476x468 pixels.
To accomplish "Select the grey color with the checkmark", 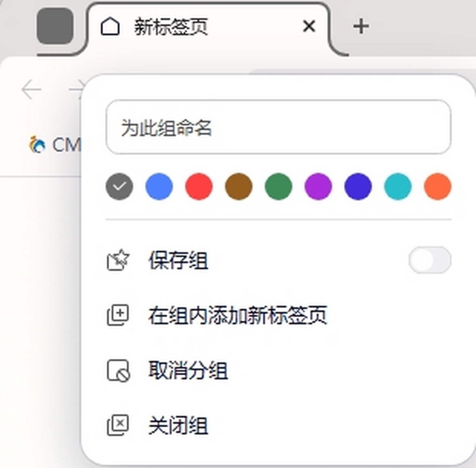I will pos(119,187).
